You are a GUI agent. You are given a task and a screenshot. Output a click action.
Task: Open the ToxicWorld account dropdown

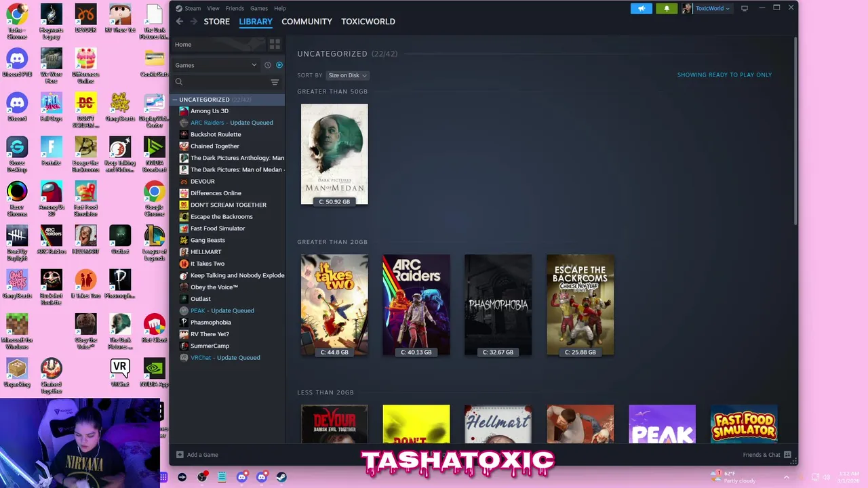707,8
